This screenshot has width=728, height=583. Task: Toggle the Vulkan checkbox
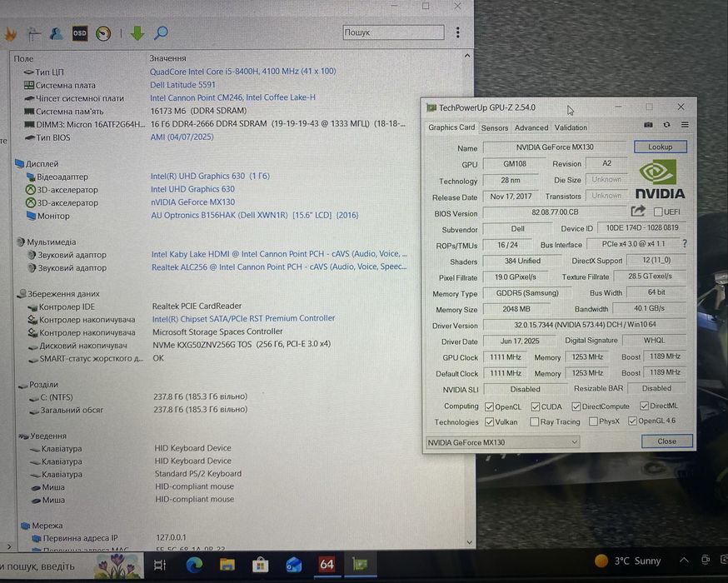click(489, 422)
